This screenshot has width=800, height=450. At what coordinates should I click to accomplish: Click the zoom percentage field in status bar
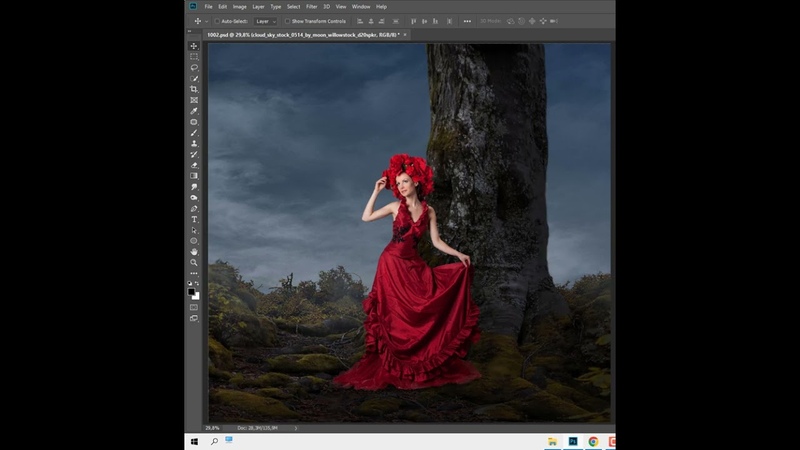(212, 427)
